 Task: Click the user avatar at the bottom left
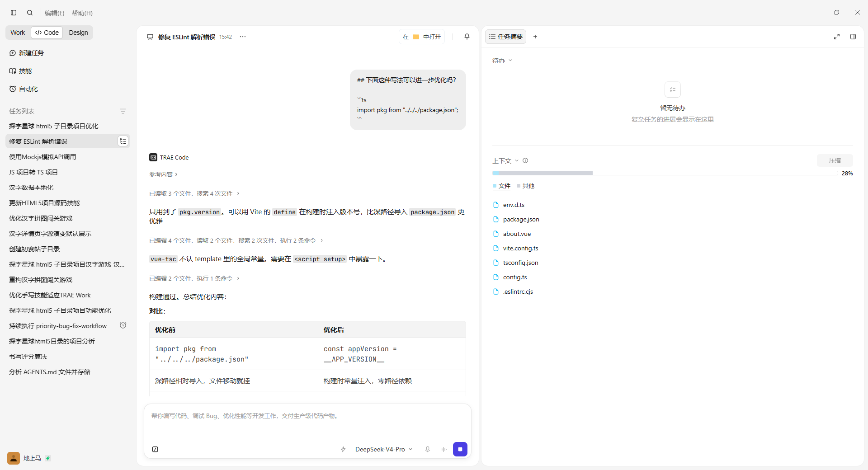tap(14, 458)
